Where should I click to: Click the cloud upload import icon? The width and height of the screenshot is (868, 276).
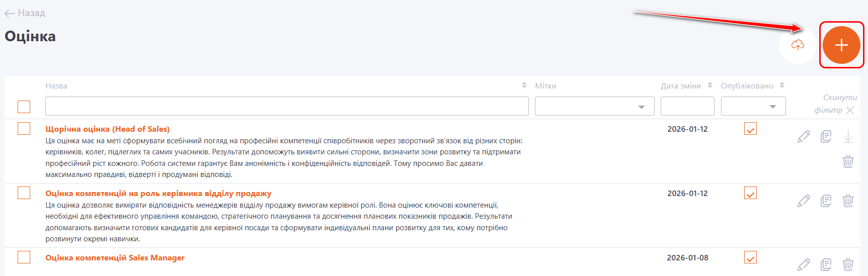click(797, 45)
